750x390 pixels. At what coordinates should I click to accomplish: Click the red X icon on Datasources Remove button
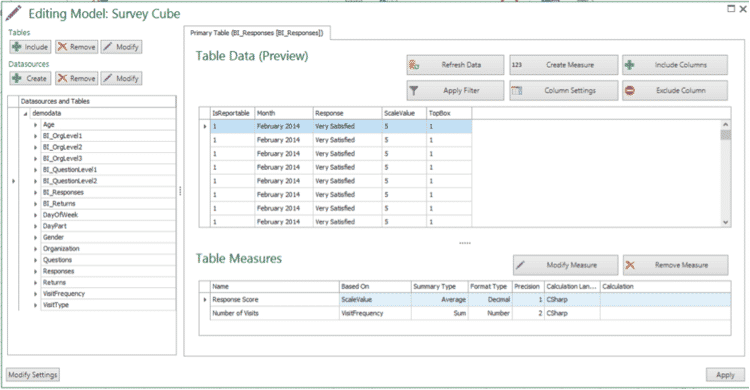[62, 78]
